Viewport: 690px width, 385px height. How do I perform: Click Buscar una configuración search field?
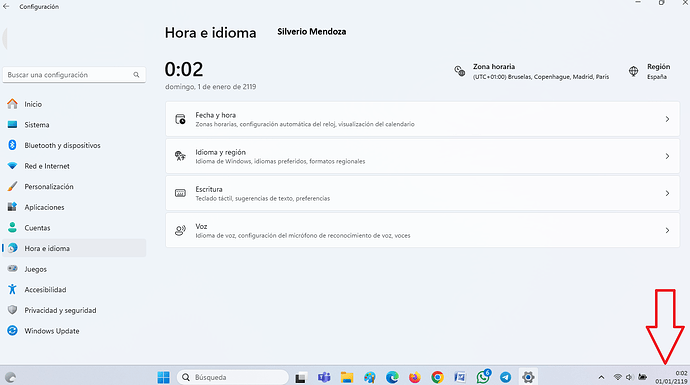coord(74,75)
